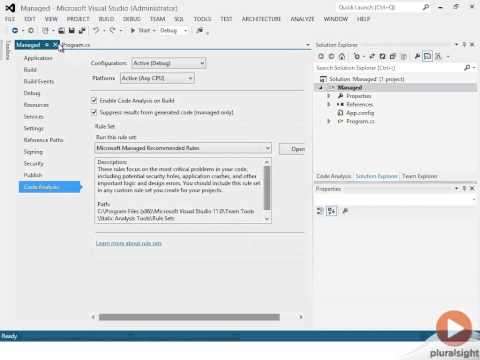The width and height of the screenshot is (480, 360).
Task: Expand the Properties node in Solution Explorer
Action: coord(329,96)
